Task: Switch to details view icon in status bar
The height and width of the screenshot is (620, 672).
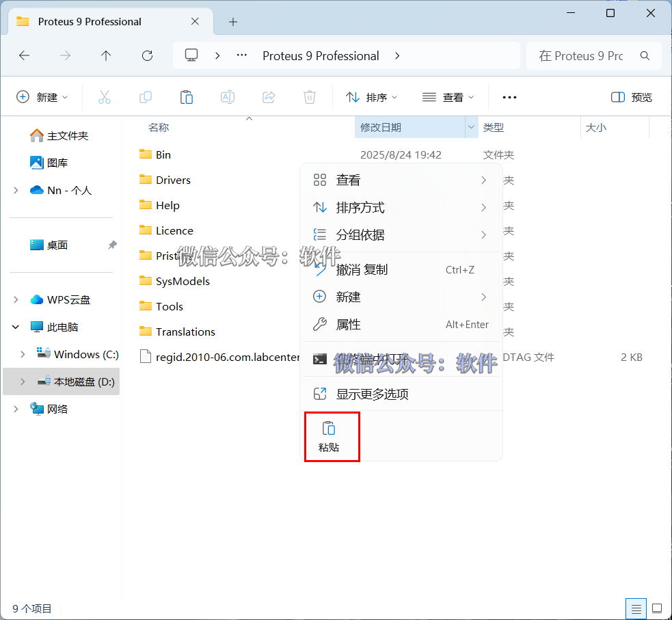Action: (636, 608)
